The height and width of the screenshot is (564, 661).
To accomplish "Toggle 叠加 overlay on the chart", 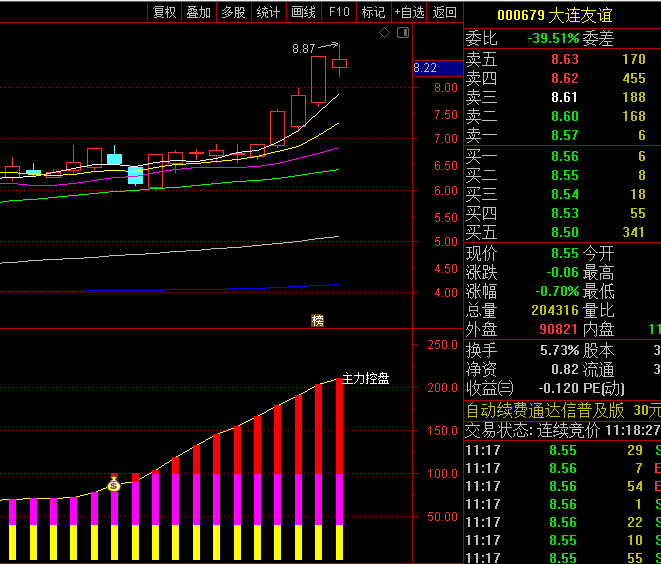I will [x=198, y=12].
